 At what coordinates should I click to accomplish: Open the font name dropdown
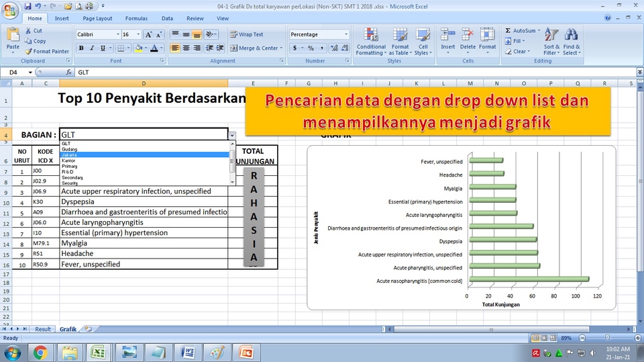coord(118,34)
